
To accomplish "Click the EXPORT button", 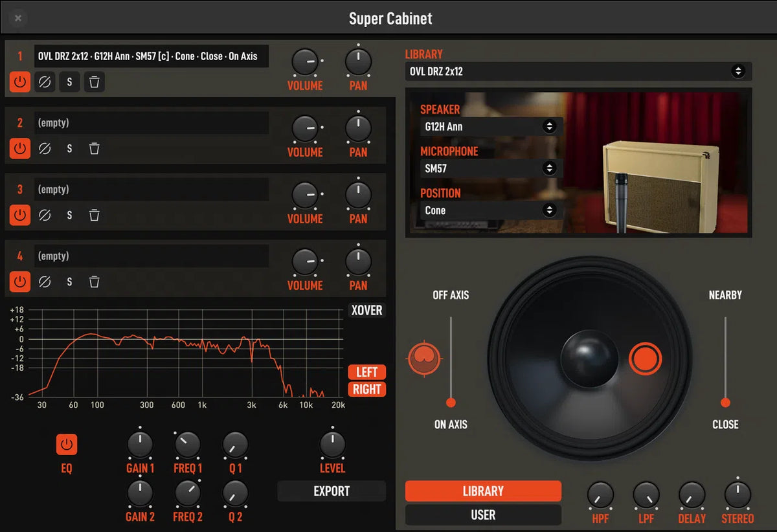I will (332, 491).
